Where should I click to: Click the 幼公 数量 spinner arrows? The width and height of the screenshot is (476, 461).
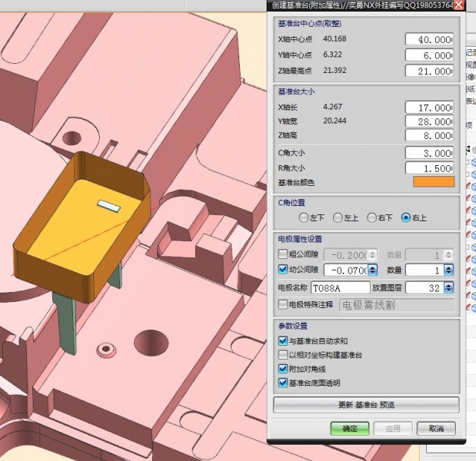click(x=448, y=270)
